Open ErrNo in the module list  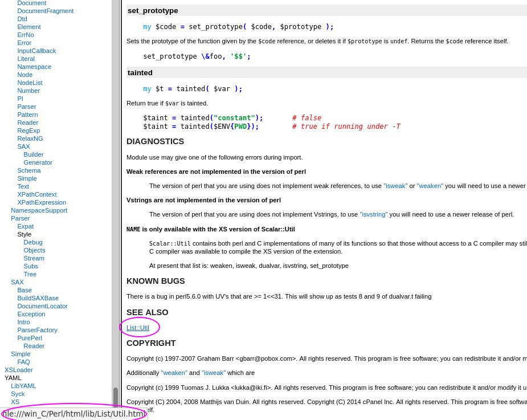26,35
